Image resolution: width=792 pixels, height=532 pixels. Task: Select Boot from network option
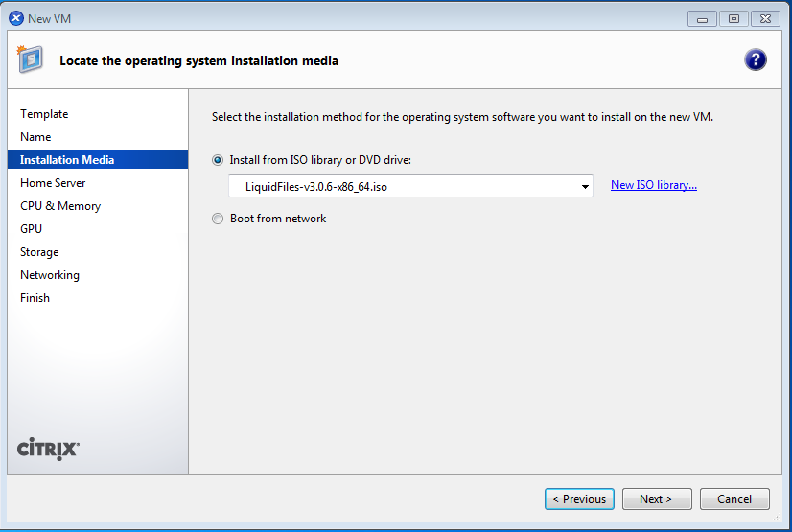[x=218, y=219]
